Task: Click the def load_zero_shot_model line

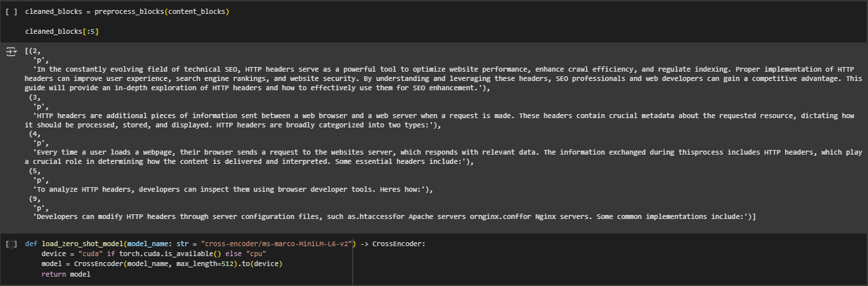Action: point(225,244)
